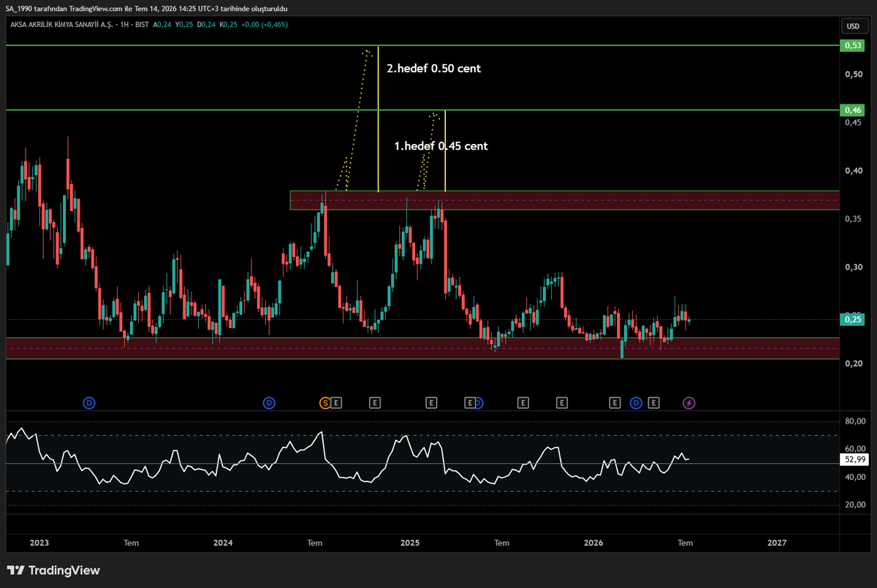The height and width of the screenshot is (588, 877).
Task: Select the 0,53 green price label
Action: pyautogui.click(x=853, y=45)
